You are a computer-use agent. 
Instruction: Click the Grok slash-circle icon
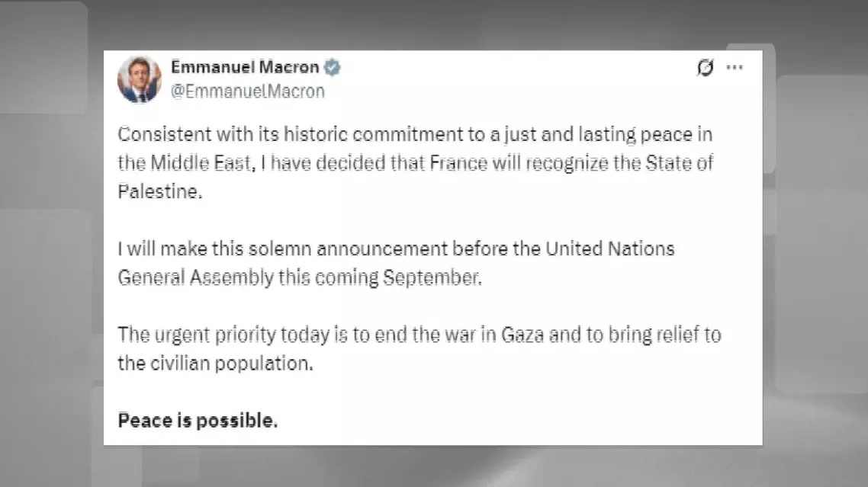pos(706,68)
